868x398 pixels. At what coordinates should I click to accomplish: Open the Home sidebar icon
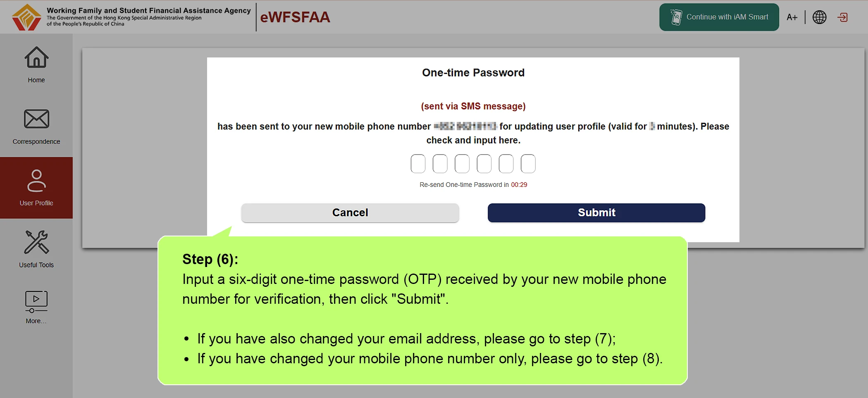coord(36,57)
